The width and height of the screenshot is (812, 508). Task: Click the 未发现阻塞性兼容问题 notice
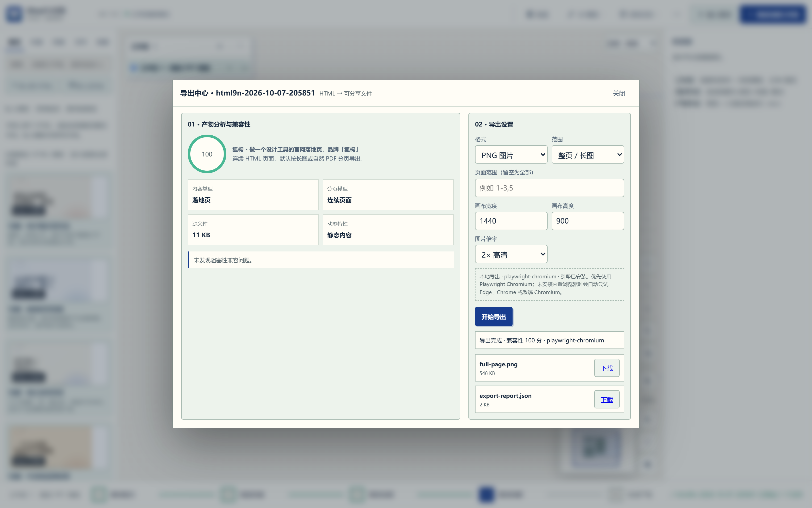(x=321, y=260)
